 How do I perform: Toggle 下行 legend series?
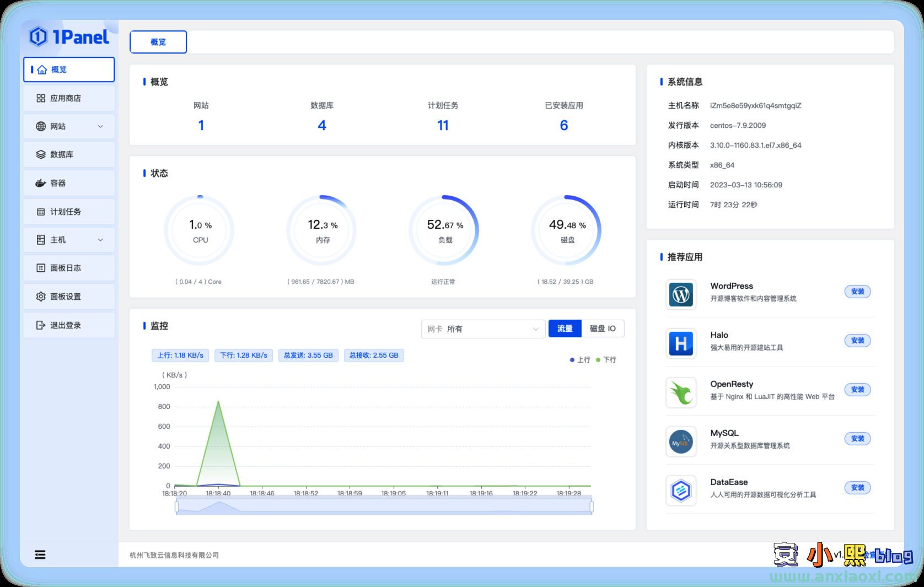tap(606, 359)
